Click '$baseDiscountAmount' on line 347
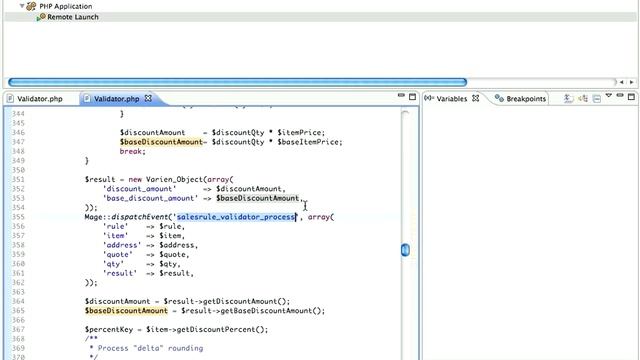 [161, 142]
